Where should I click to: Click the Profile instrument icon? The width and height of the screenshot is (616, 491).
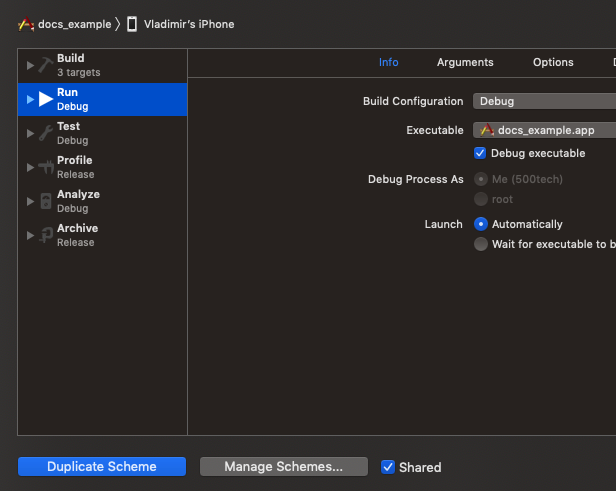(x=46, y=167)
